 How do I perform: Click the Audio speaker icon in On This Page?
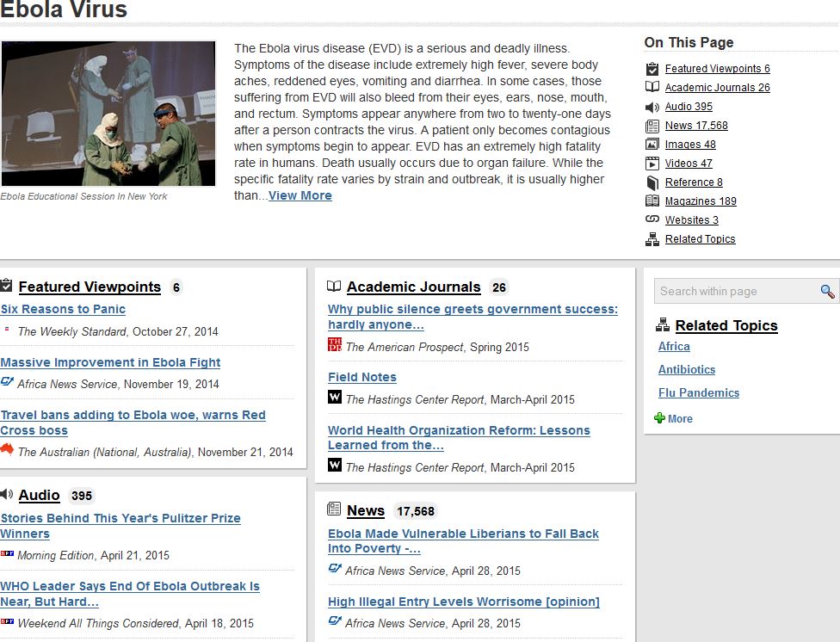point(652,107)
